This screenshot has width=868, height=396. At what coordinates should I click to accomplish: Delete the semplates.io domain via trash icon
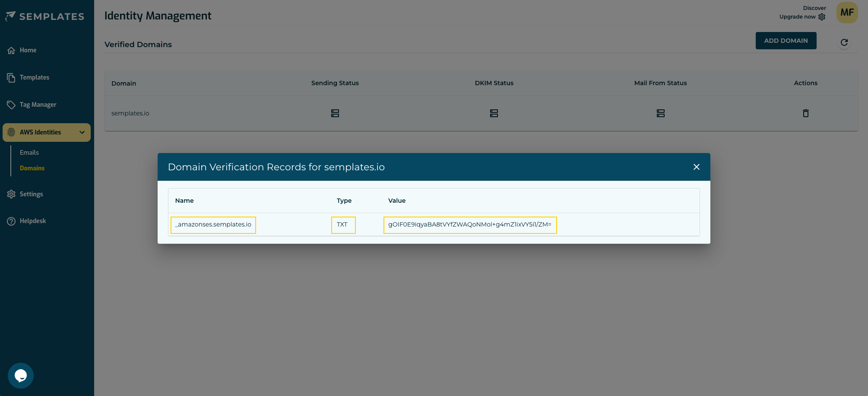[806, 113]
